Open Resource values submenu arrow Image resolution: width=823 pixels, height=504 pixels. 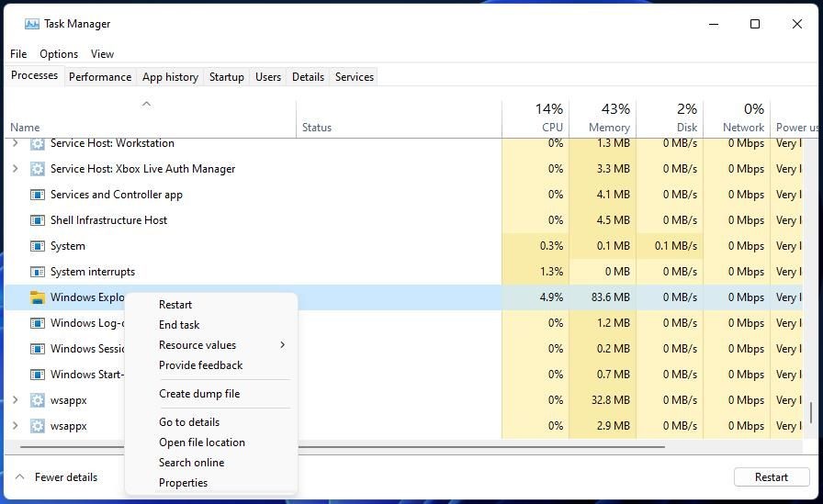point(282,344)
